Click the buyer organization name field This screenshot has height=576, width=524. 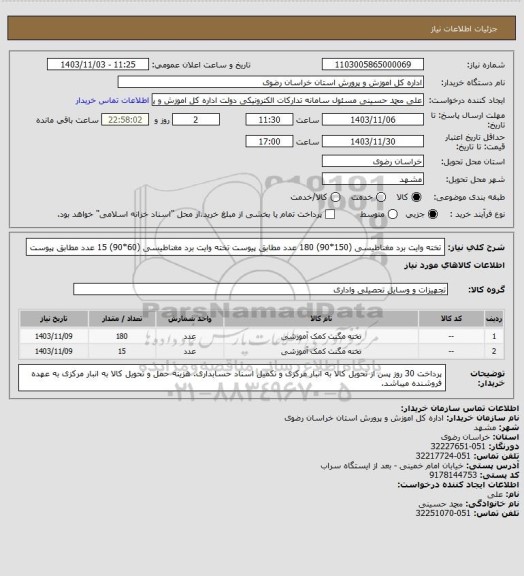tap(270, 82)
